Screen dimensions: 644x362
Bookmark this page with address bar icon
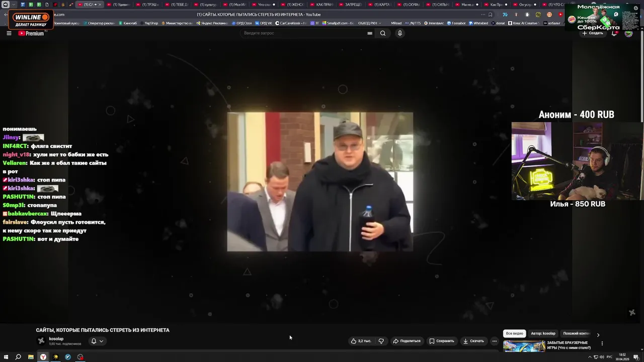(x=491, y=15)
